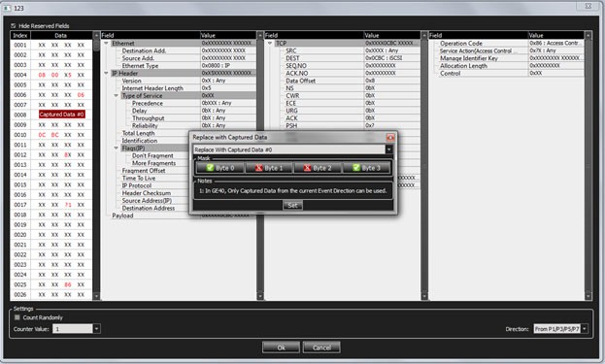This screenshot has width=605, height=364.
Task: Select the Reliability field
Action: [x=145, y=126]
